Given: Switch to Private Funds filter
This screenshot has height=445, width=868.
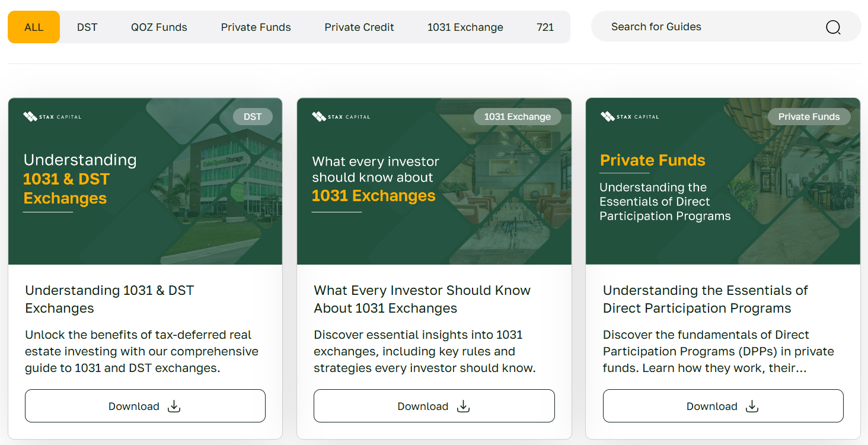Looking at the screenshot, I should point(256,27).
